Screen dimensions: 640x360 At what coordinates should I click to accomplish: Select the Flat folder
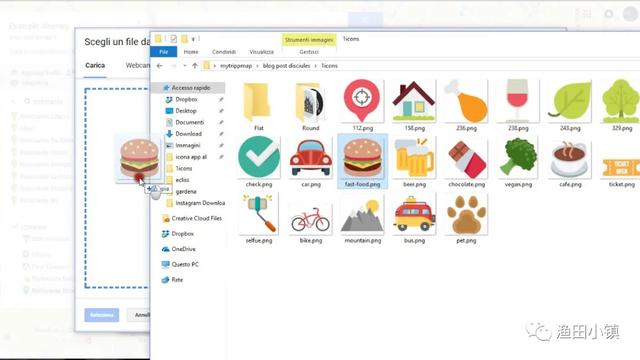[258, 105]
